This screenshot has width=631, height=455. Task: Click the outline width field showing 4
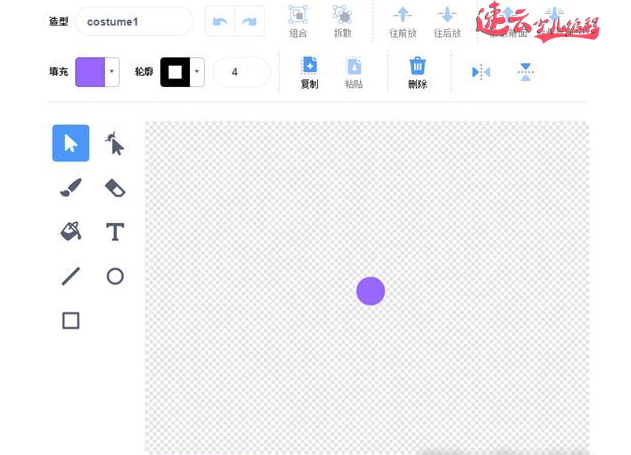point(241,72)
